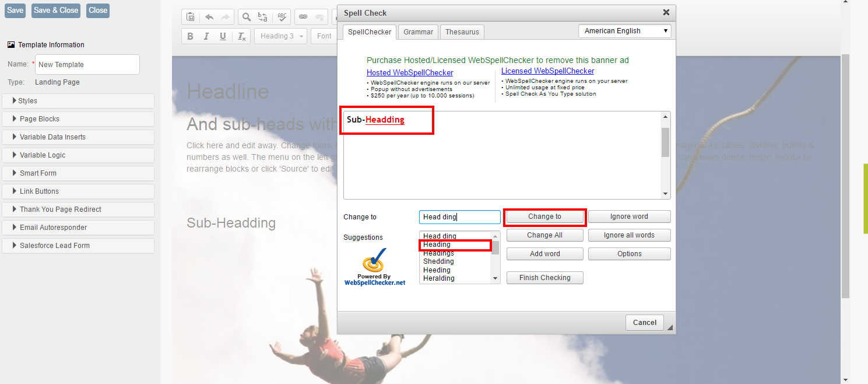Click the ABC spell check toolbar icon
The image size is (868, 384).
282,17
